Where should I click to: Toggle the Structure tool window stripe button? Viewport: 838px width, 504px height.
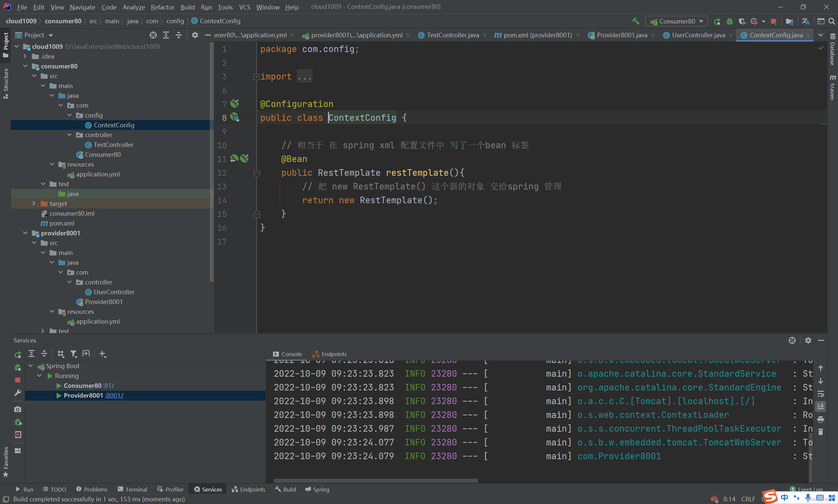tap(6, 82)
